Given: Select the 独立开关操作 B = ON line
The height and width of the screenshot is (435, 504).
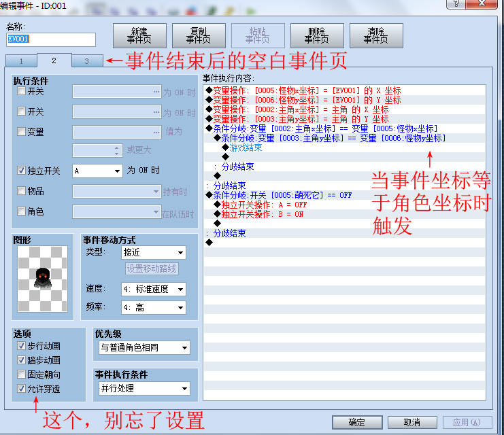Looking at the screenshot, I should (344, 214).
